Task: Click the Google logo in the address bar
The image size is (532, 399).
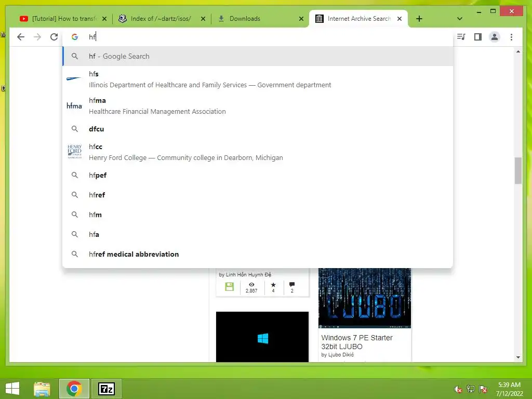Action: 75,37
